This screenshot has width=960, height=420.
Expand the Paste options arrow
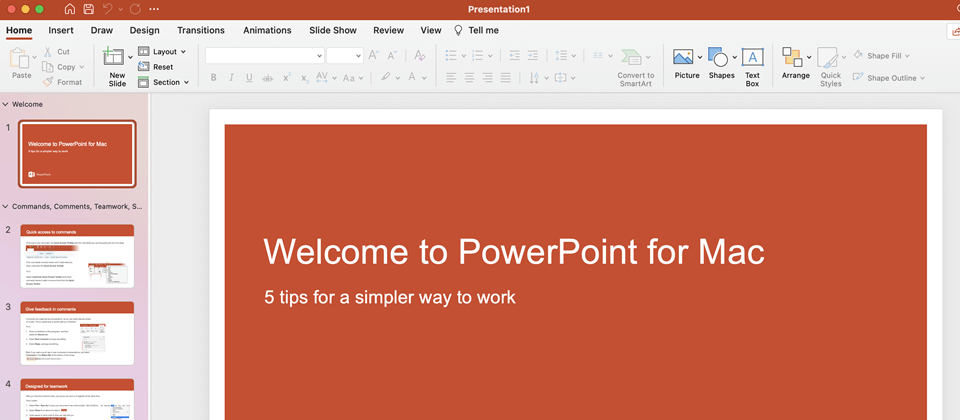pos(36,57)
